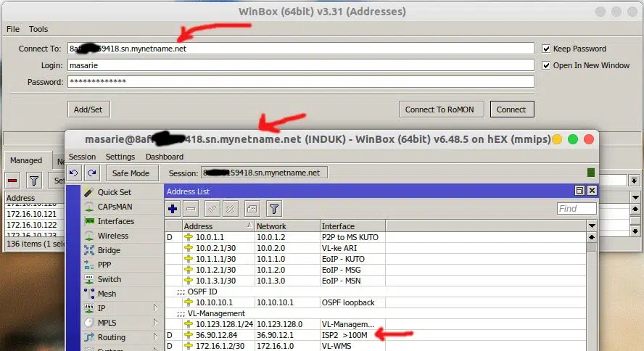644x351 pixels.
Task: Disable address with X icon
Action: (231, 209)
